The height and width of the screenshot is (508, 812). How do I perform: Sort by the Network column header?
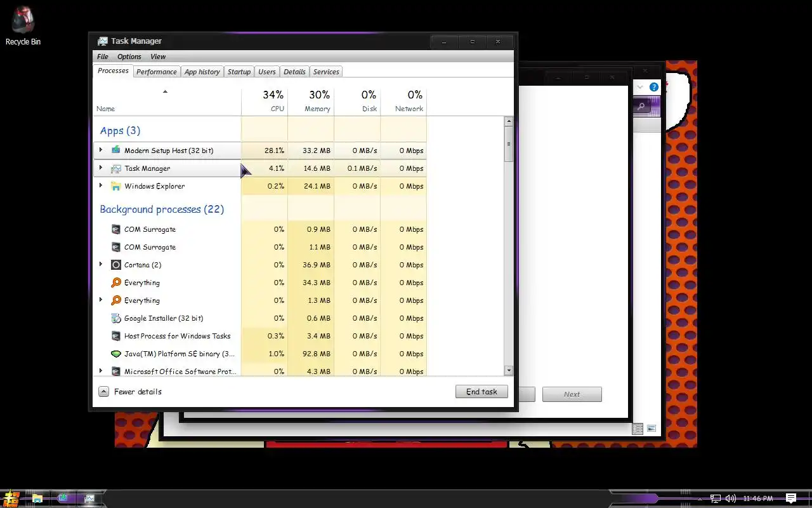click(x=403, y=102)
